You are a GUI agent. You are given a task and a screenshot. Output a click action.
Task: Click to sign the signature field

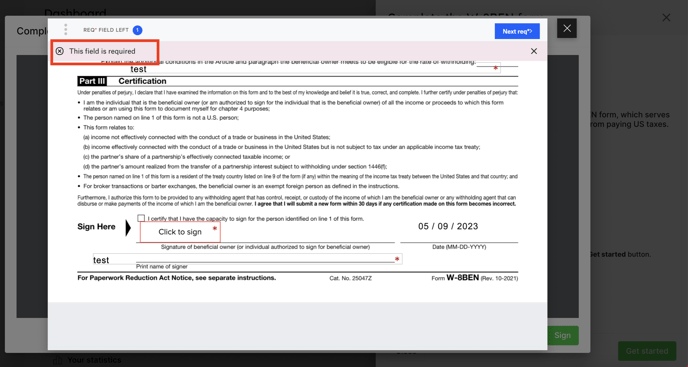(x=180, y=232)
